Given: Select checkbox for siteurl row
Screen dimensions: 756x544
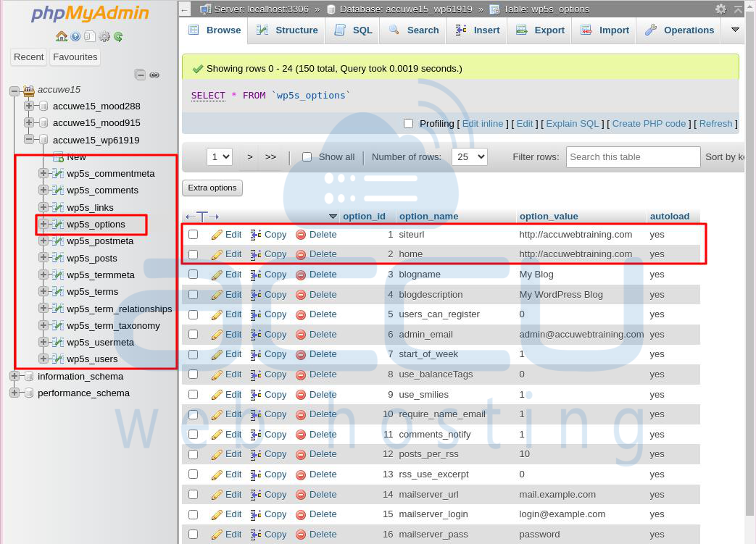Looking at the screenshot, I should coord(194,235).
